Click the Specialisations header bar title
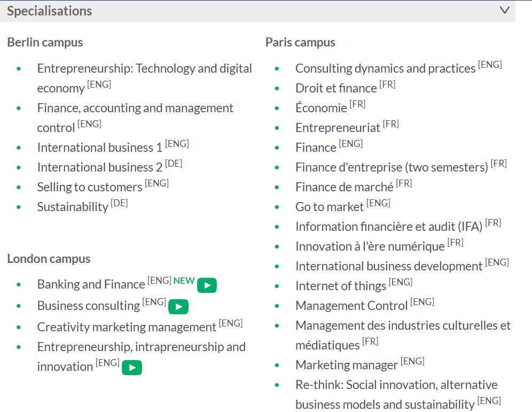 (50, 11)
